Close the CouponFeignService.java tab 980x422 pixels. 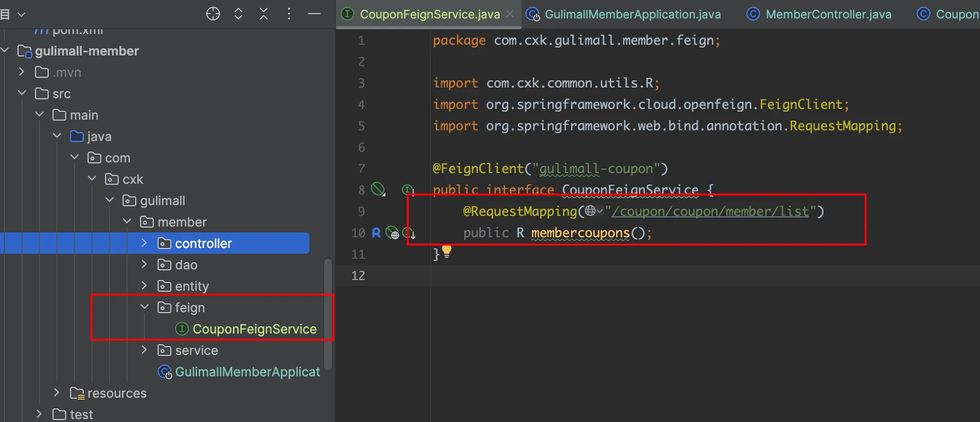pyautogui.click(x=510, y=14)
